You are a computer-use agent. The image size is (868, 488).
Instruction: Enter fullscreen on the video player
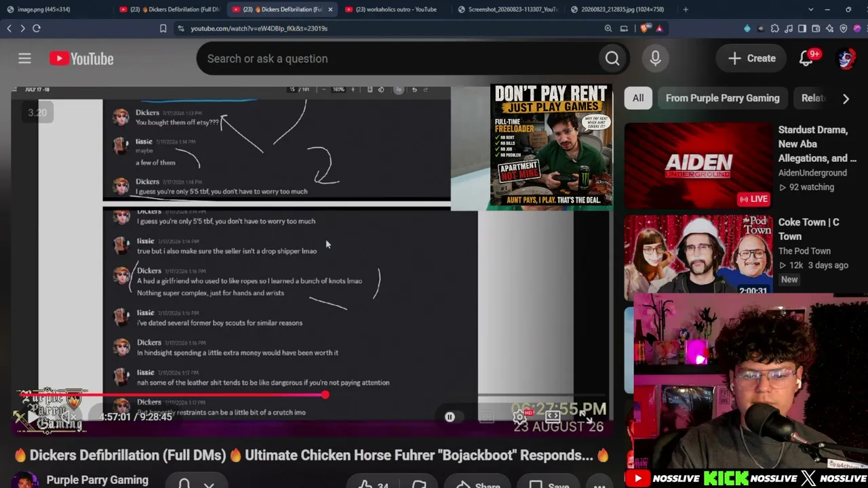(587, 416)
